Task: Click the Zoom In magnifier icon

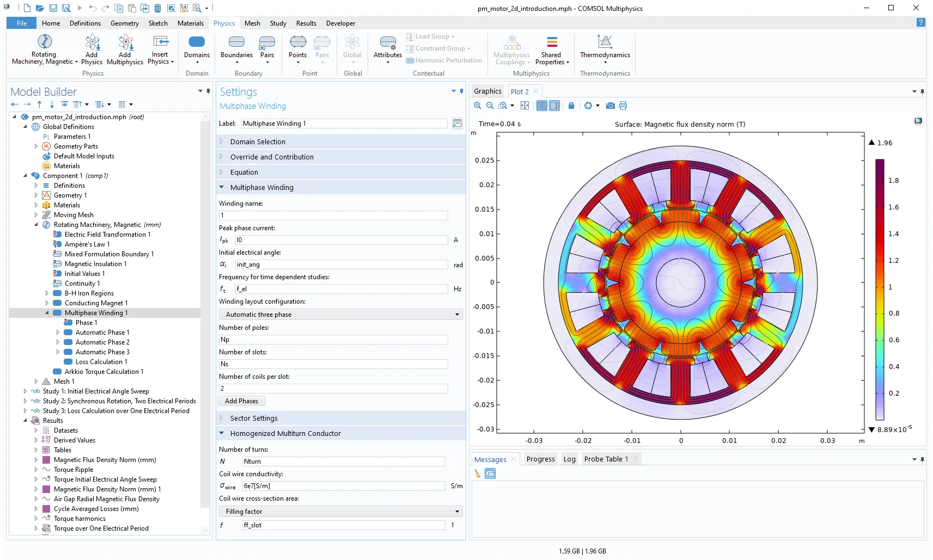Action: coord(478,106)
